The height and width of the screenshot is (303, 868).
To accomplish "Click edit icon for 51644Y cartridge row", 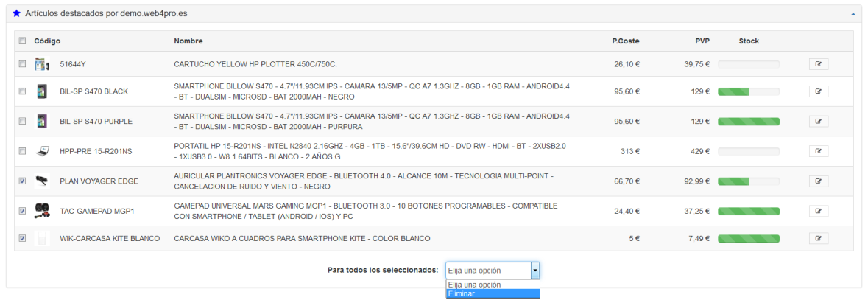I will [x=818, y=64].
